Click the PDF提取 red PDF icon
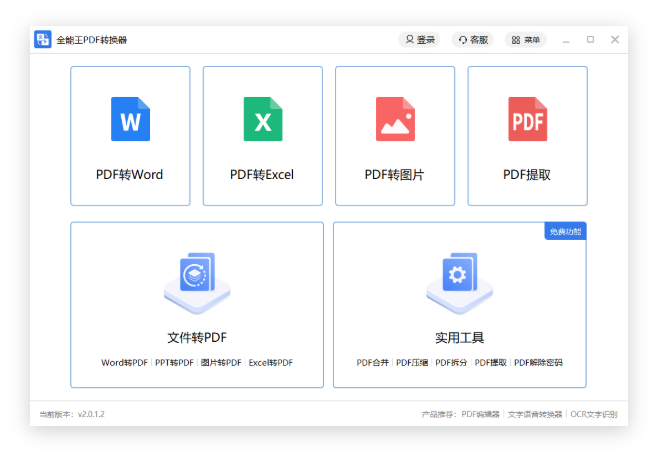 point(527,119)
